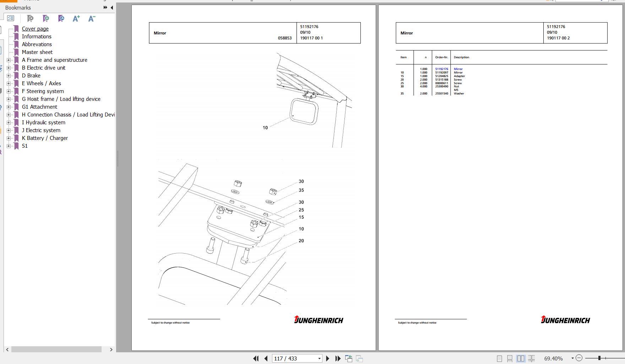This screenshot has width=625, height=364.
Task: Open the bookmark options menu icon
Action: 11,18
